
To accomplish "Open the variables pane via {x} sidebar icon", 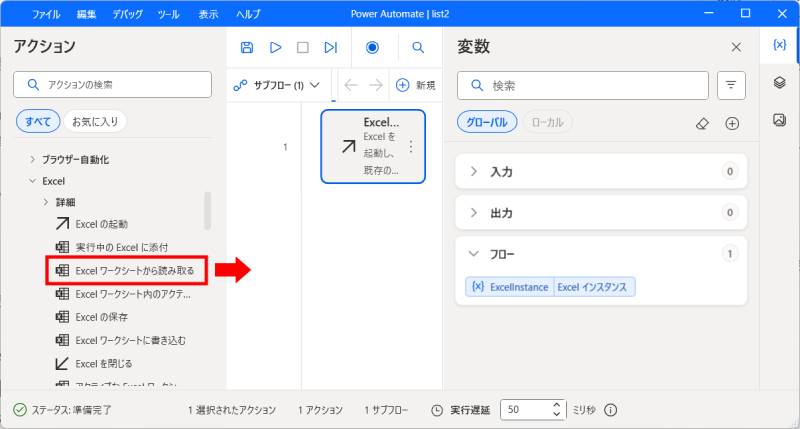I will coord(779,45).
